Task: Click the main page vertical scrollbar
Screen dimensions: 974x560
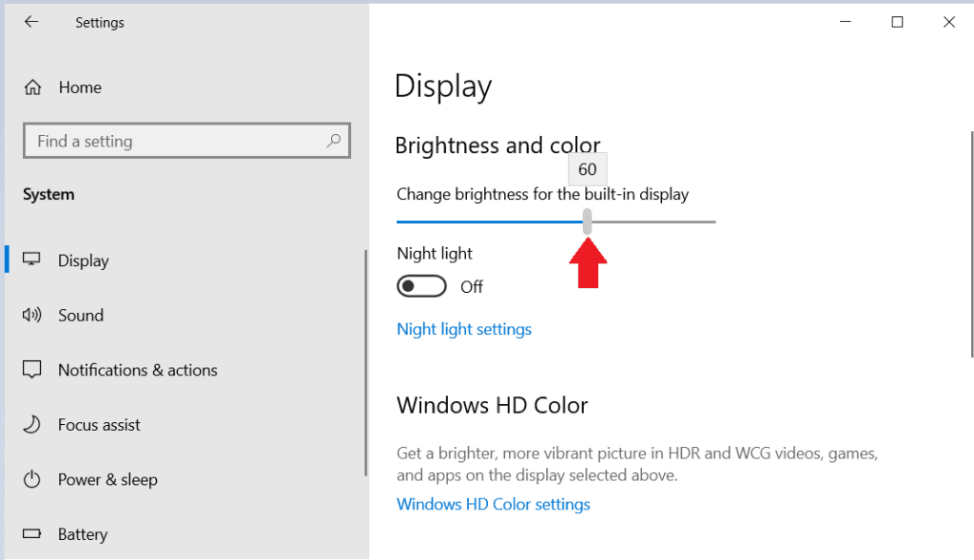Action: tap(971, 242)
